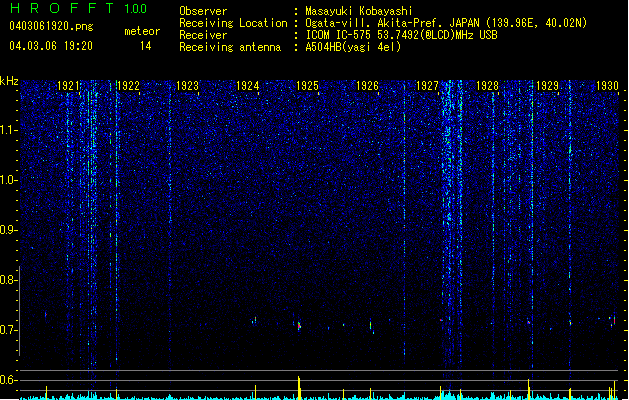
Task: Click time marker 1926
Action: [367, 85]
